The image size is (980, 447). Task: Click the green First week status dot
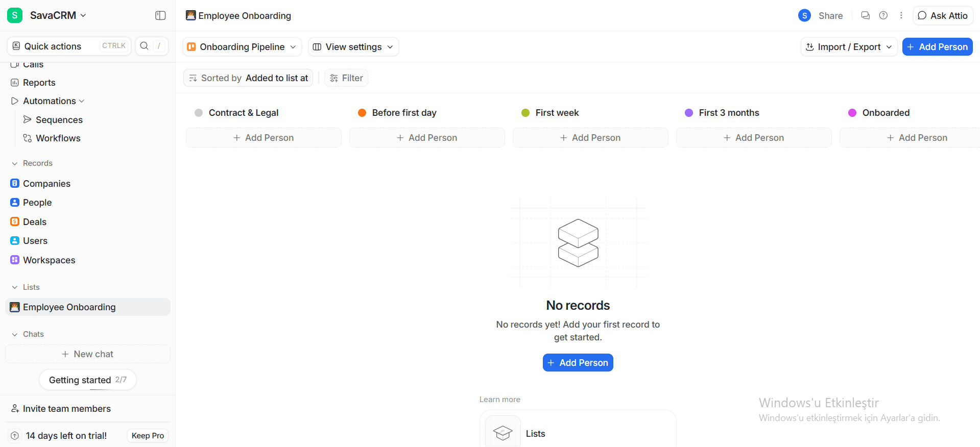point(525,113)
